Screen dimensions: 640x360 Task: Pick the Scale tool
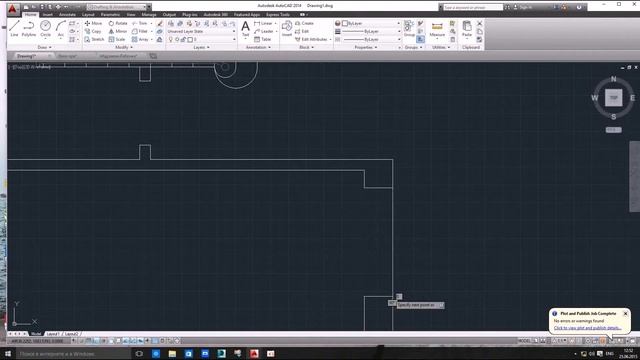[x=117, y=39]
